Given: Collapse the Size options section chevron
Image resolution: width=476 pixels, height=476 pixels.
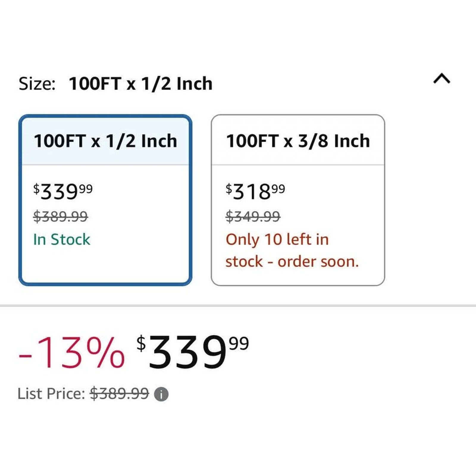Looking at the screenshot, I should point(442,79).
